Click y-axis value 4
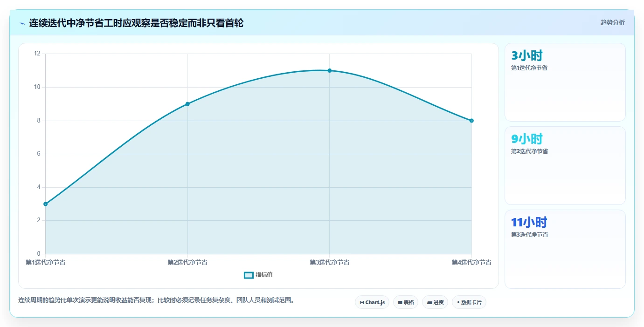The height and width of the screenshot is (327, 644). pyautogui.click(x=39, y=187)
